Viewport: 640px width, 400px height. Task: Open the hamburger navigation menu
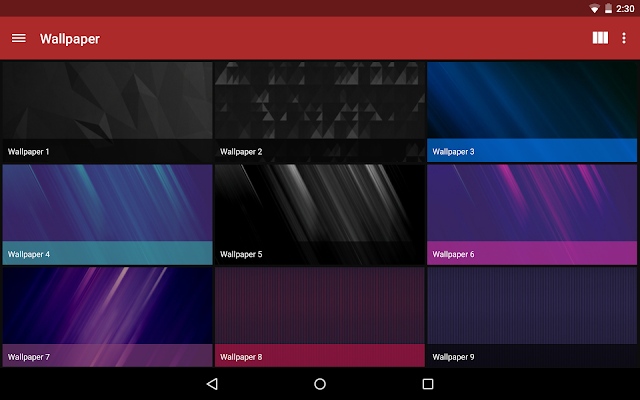pyautogui.click(x=19, y=38)
